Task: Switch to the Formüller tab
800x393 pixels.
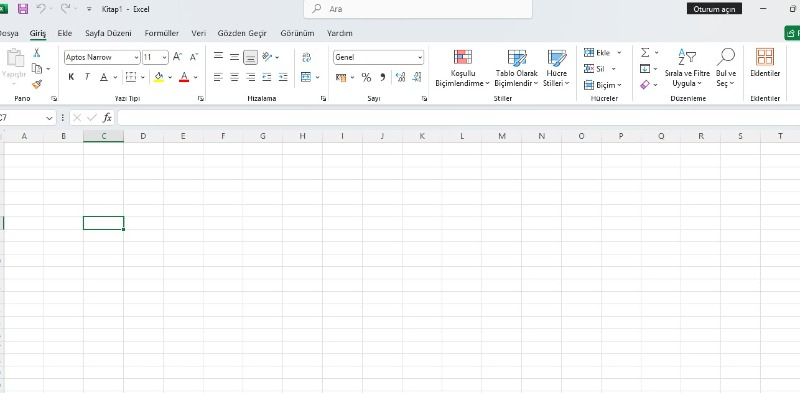Action: (x=162, y=33)
